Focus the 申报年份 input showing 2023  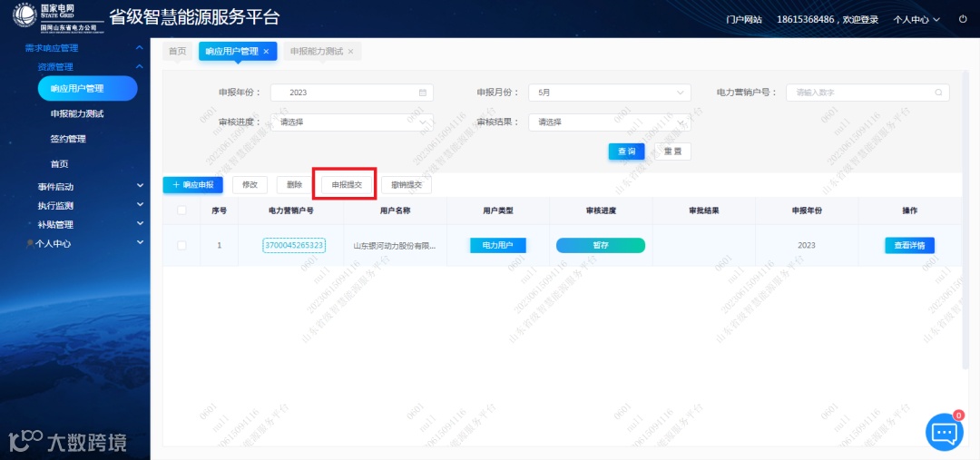pos(352,93)
